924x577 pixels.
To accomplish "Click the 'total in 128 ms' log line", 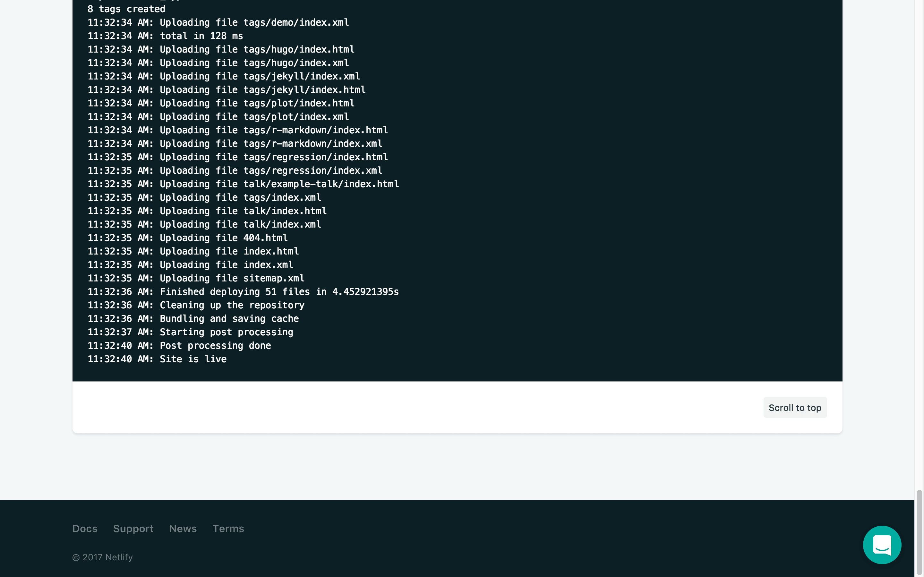I will (165, 36).
